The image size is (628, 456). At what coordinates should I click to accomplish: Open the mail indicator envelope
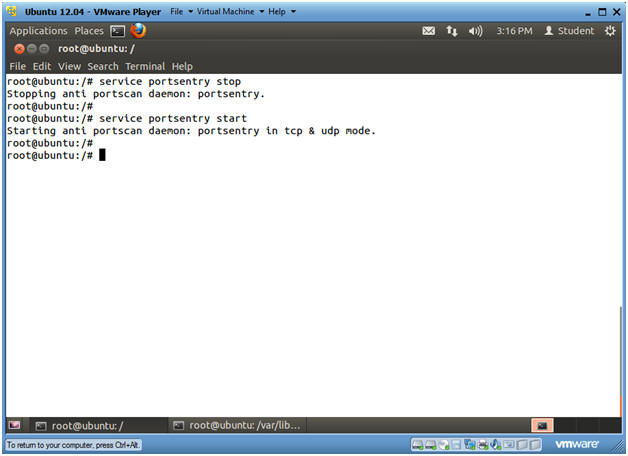[x=429, y=31]
